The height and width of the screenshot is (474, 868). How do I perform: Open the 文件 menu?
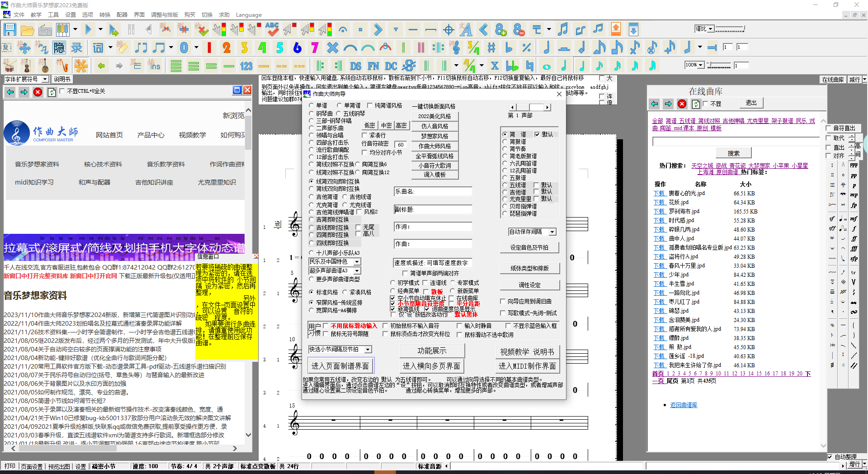[x=19, y=15]
